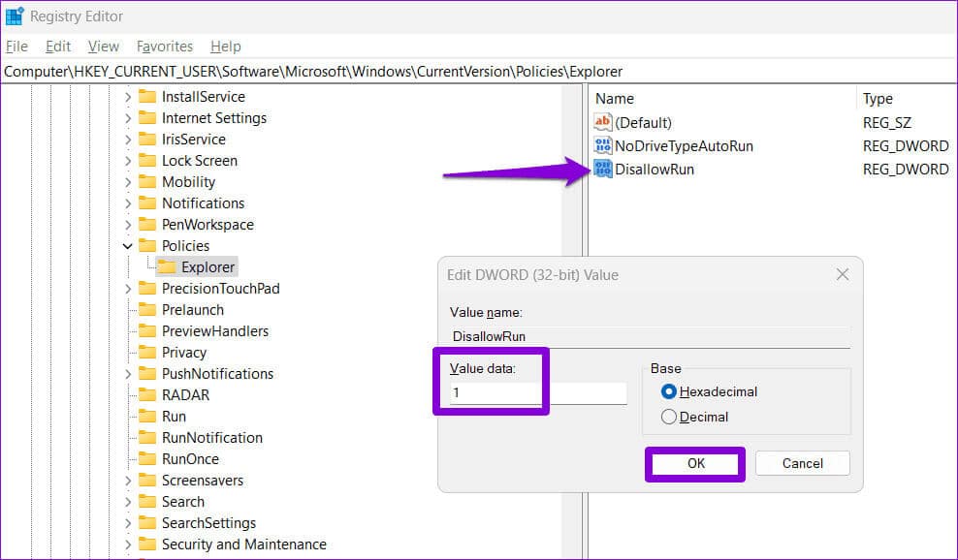This screenshot has width=958, height=560.
Task: Click the registry path address bar
Action: click(478, 72)
